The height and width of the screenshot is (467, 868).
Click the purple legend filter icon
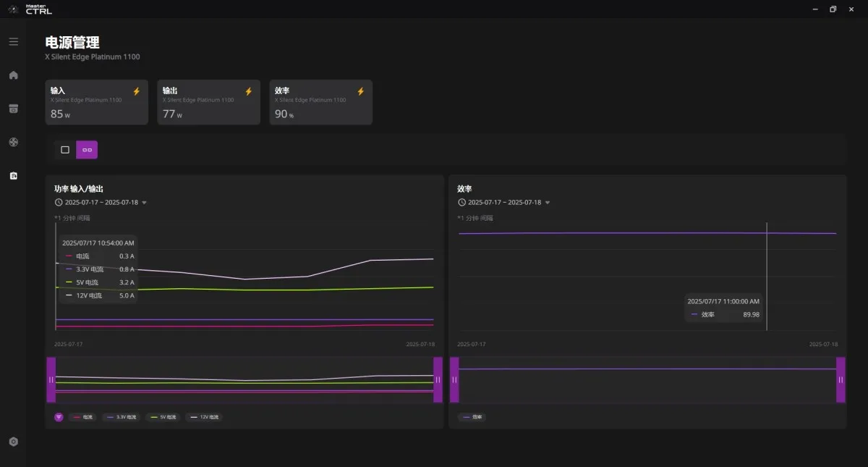[x=59, y=417]
